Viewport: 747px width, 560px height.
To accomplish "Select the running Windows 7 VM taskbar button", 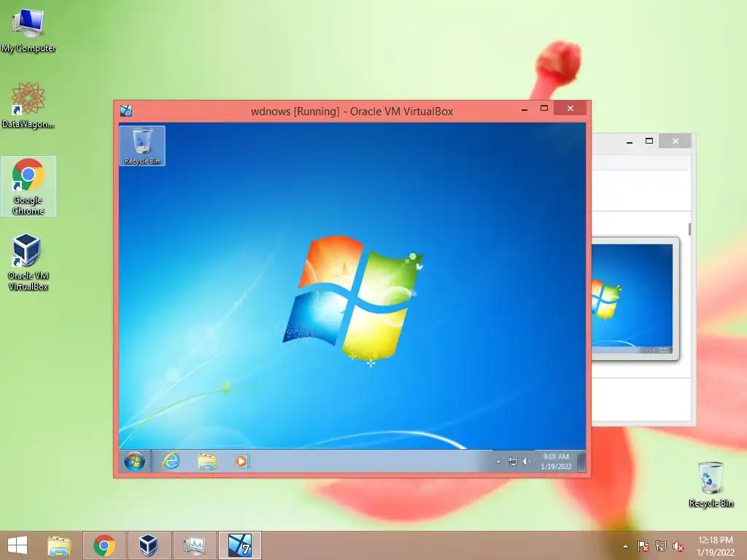I will 239,545.
